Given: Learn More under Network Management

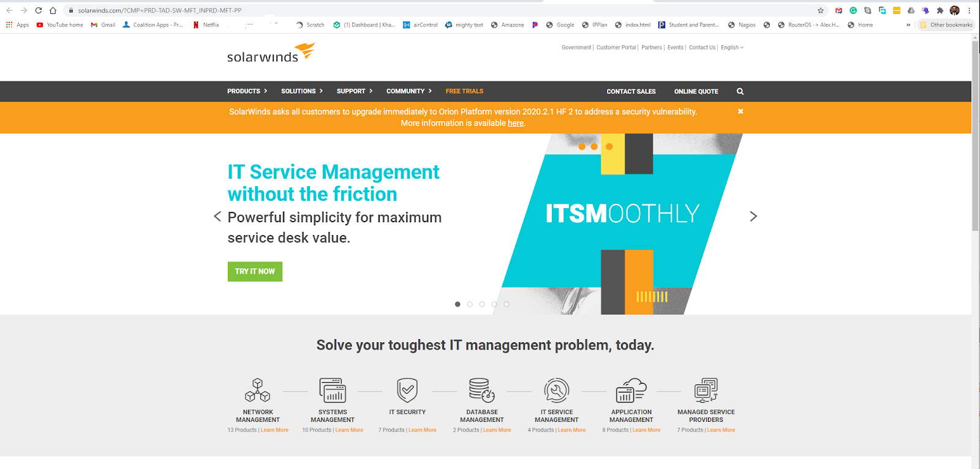Looking at the screenshot, I should click(274, 430).
